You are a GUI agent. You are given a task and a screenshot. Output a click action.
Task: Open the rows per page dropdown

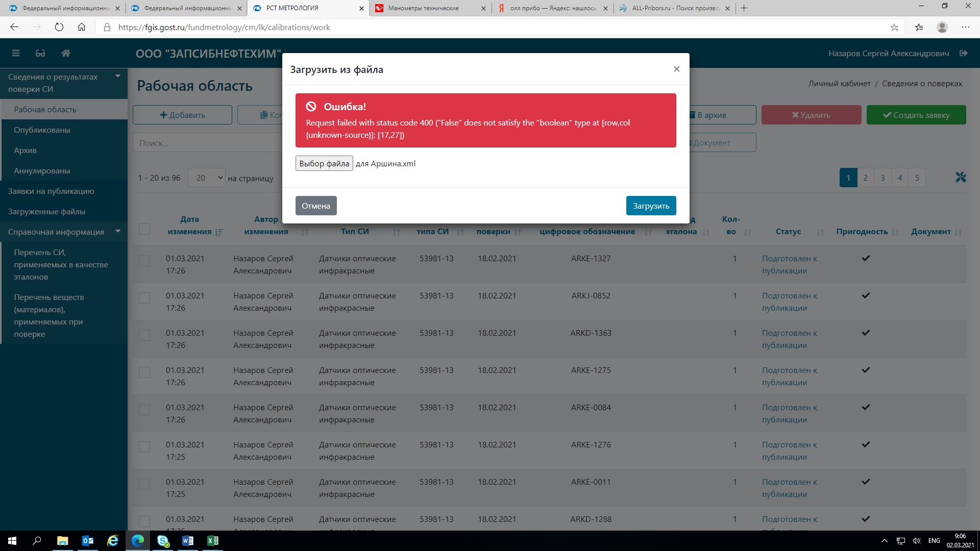click(207, 178)
